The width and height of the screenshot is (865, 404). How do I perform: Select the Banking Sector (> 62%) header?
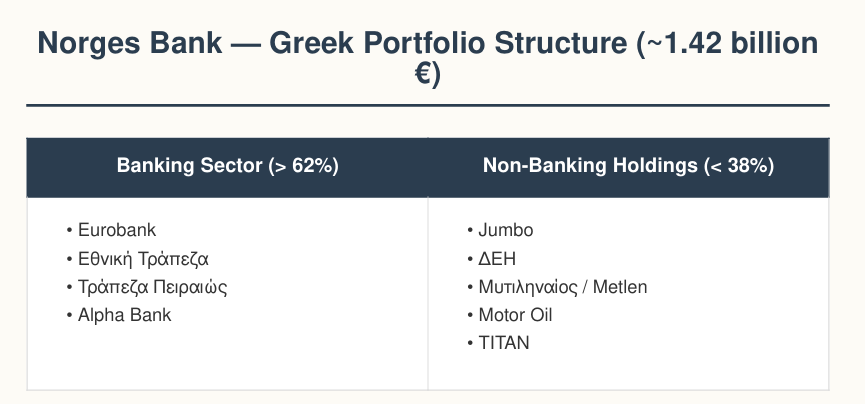227,166
